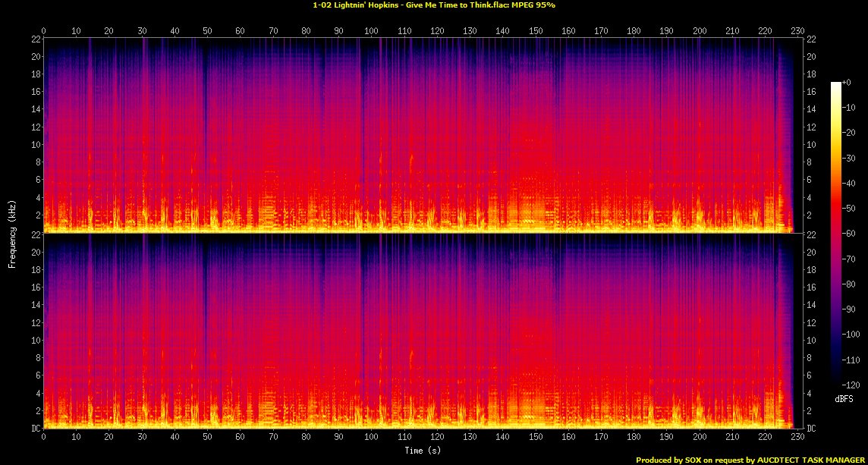Click the 'Time (s)' label below the spectrogram
The image size is (868, 465).
[x=423, y=451]
